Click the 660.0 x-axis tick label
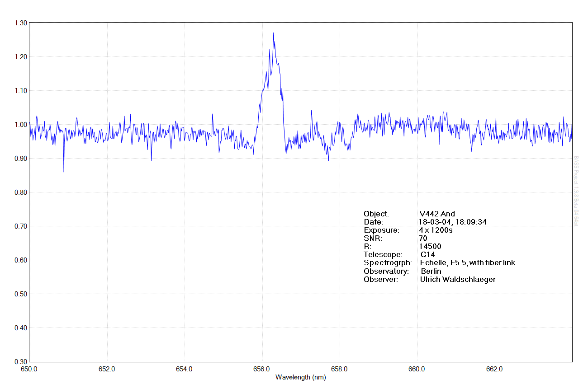 click(417, 369)
